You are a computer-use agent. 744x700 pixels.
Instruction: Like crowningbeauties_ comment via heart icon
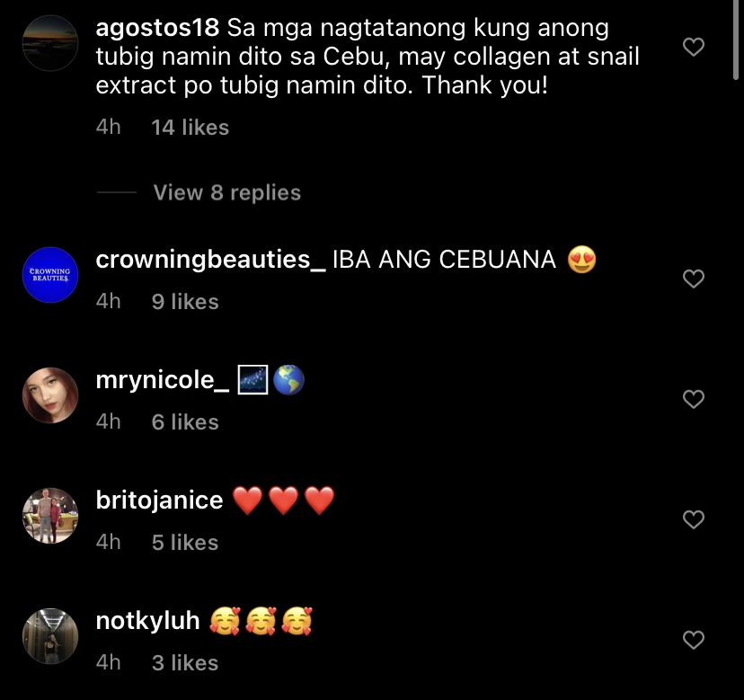(x=693, y=279)
